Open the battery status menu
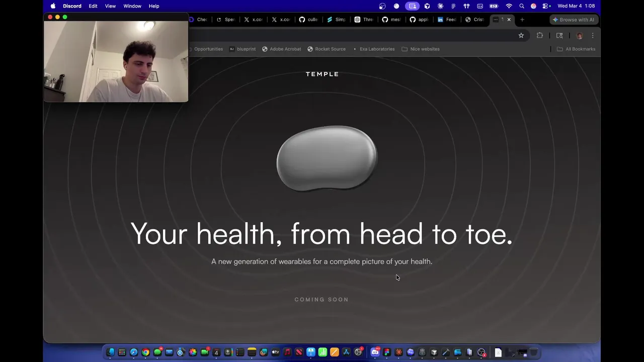 pyautogui.click(x=494, y=6)
